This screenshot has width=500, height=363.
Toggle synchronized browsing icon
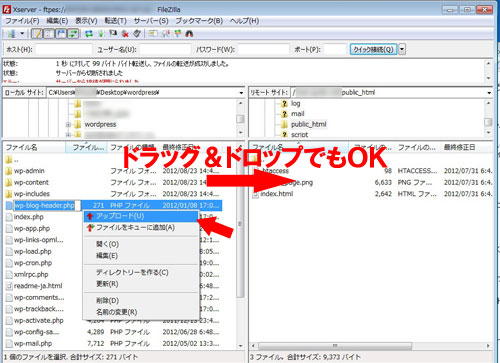click(x=177, y=34)
